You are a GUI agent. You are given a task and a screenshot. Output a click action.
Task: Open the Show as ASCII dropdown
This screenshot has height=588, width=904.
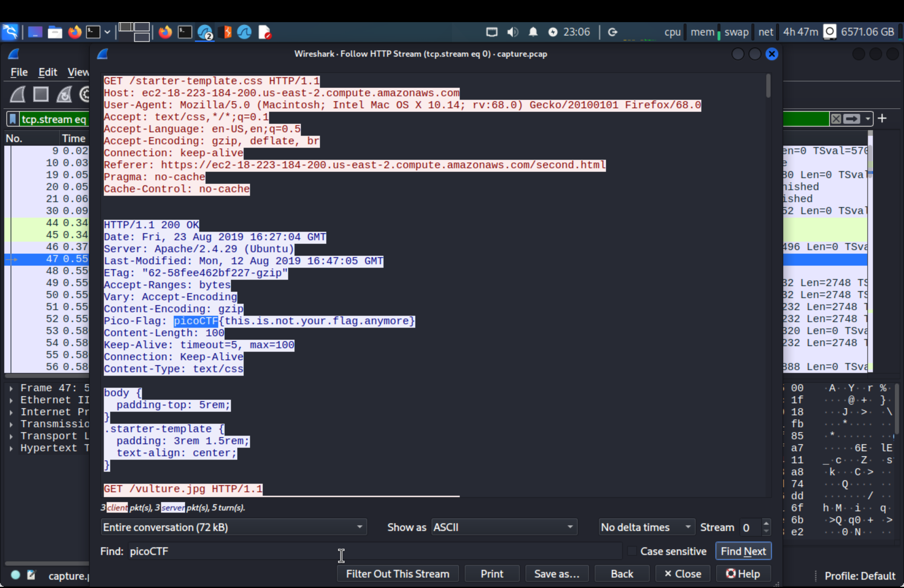tap(504, 527)
